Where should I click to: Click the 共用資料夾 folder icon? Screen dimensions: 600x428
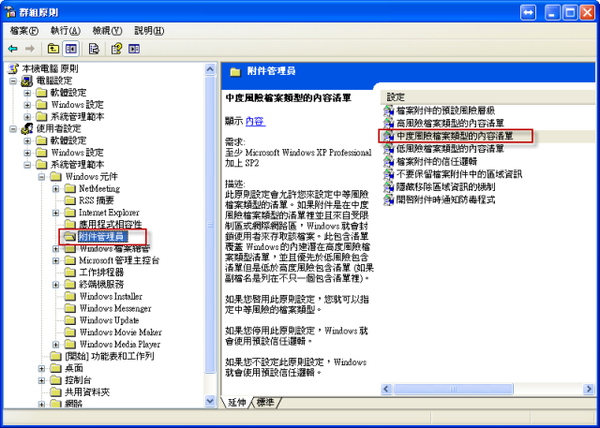click(x=56, y=392)
